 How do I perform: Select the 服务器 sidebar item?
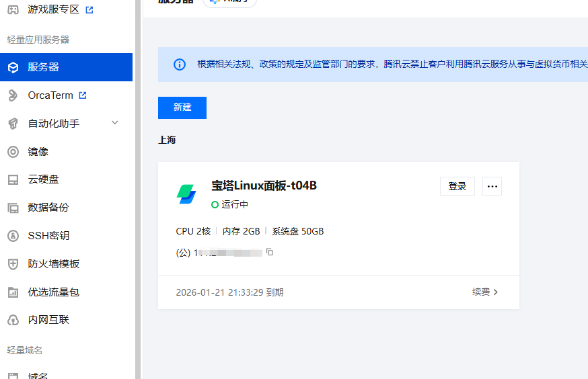[x=66, y=67]
